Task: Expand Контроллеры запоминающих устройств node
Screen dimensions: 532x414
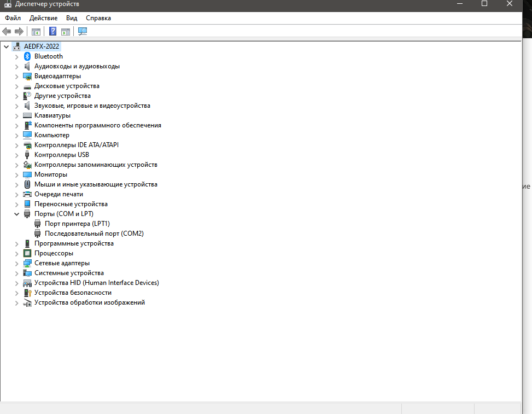Action: click(16, 165)
